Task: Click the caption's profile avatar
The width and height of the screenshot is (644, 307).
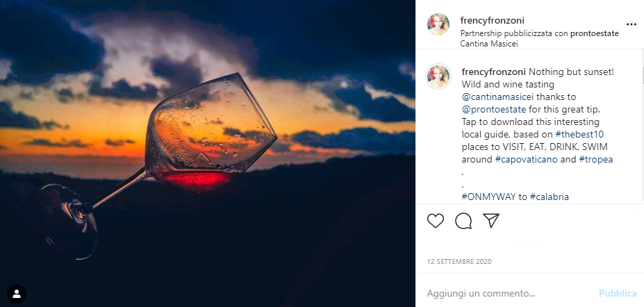Action: (x=438, y=76)
